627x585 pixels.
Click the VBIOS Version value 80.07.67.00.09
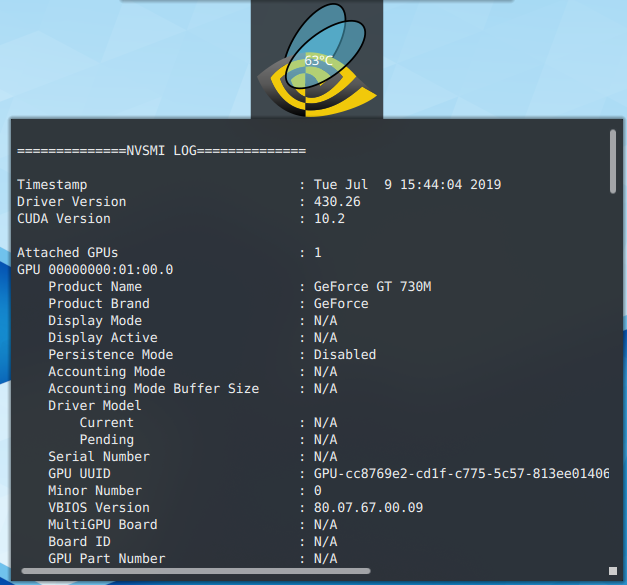click(368, 508)
